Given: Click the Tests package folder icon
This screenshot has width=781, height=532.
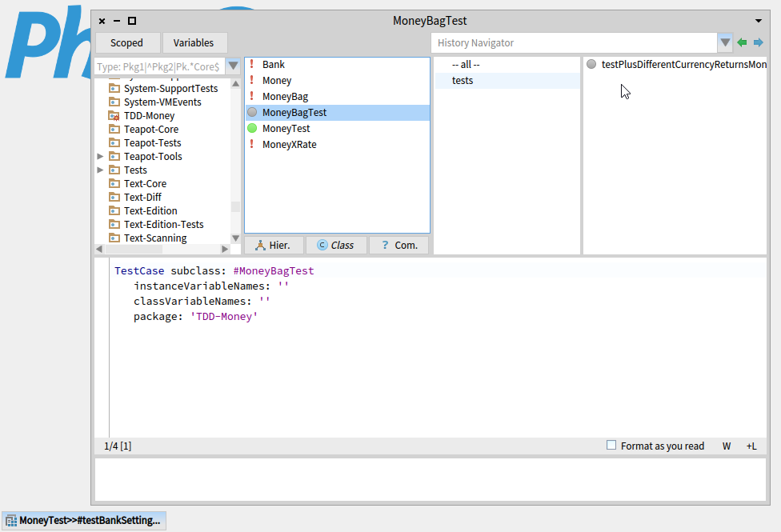Looking at the screenshot, I should click(114, 170).
